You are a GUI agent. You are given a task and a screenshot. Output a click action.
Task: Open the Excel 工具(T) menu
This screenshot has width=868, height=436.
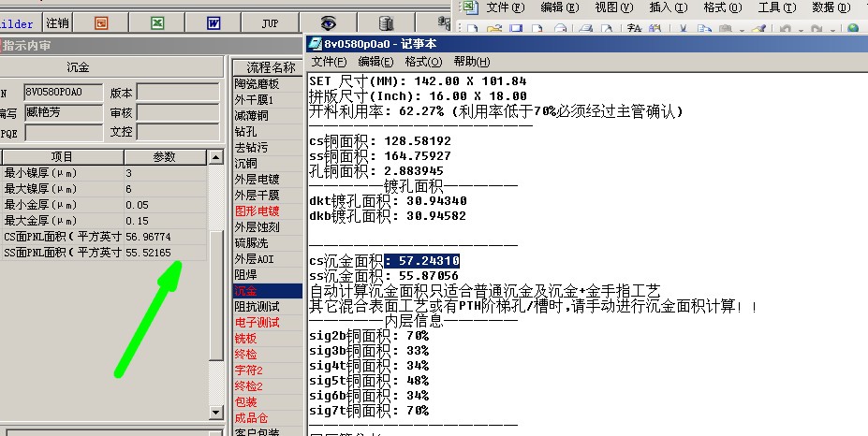[776, 7]
